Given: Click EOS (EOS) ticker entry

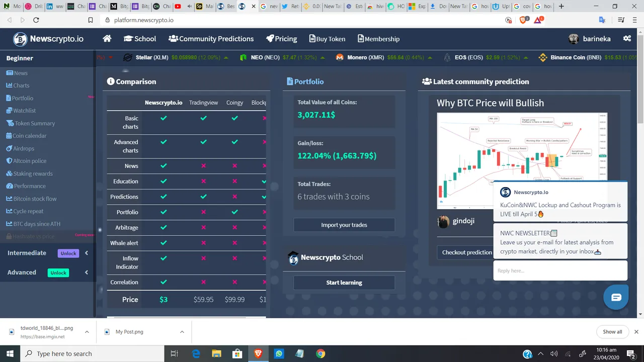Looking at the screenshot, I should click(486, 57).
